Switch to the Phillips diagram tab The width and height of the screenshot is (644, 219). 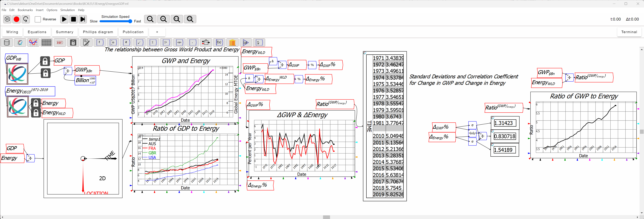click(98, 32)
